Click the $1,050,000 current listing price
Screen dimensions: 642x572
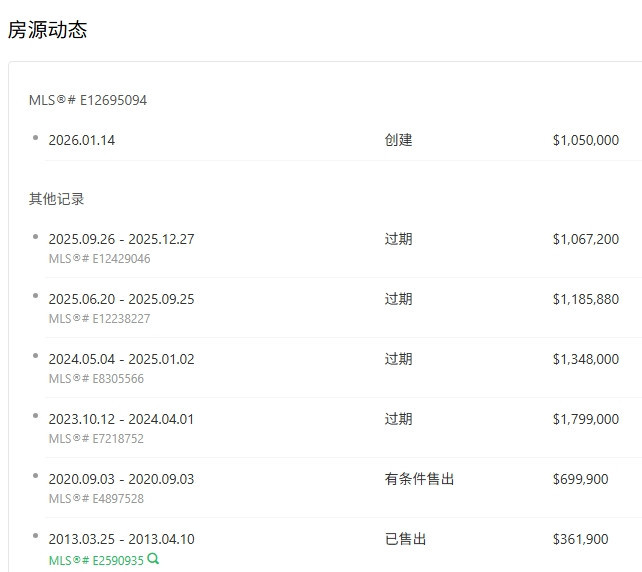click(585, 140)
